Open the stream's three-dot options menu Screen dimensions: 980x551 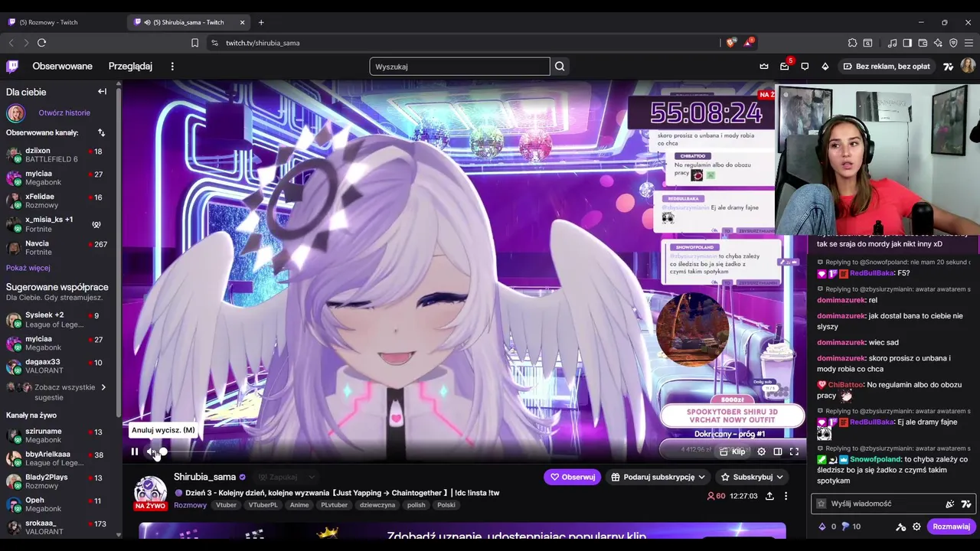786,496
